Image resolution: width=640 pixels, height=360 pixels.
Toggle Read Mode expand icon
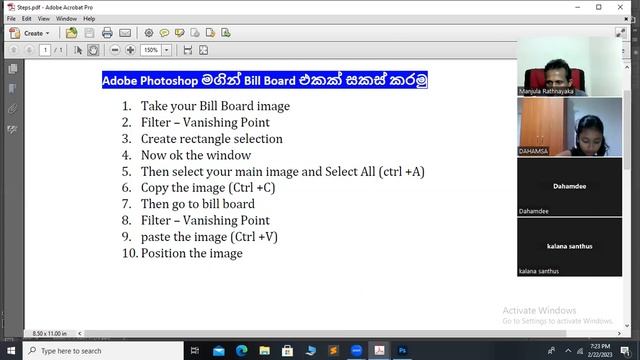(x=620, y=33)
